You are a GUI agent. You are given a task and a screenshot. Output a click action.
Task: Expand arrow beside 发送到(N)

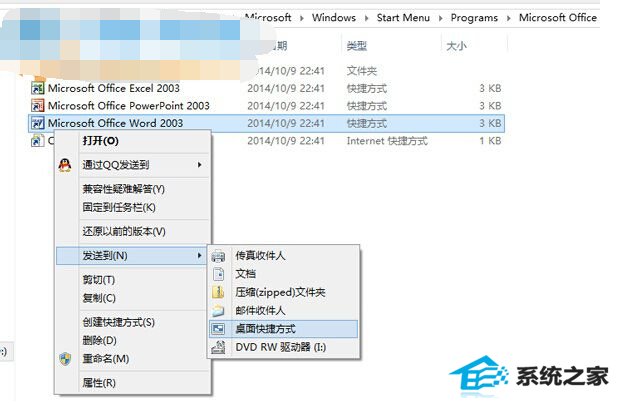pyautogui.click(x=200, y=256)
